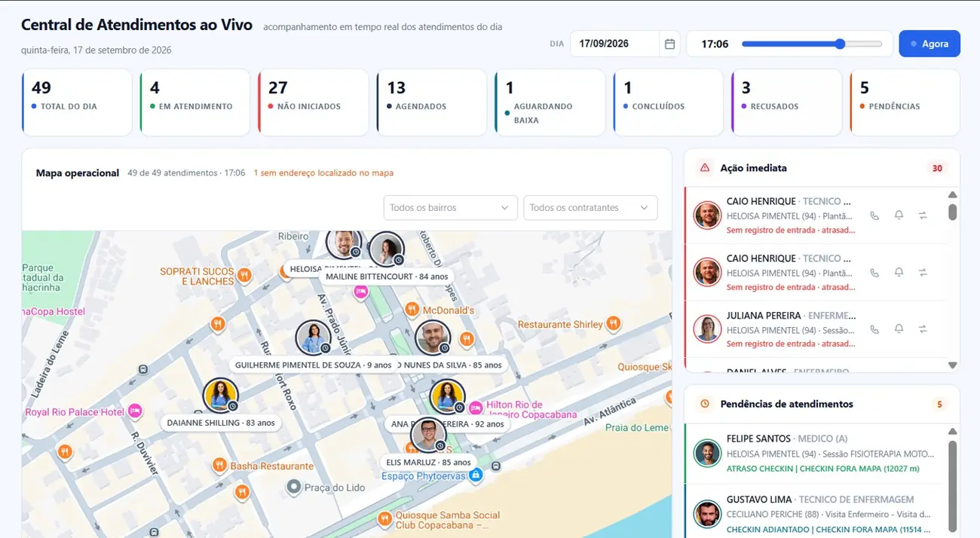This screenshot has width=980, height=538.
Task: Open the Todos os contratantes dropdown
Action: click(590, 208)
